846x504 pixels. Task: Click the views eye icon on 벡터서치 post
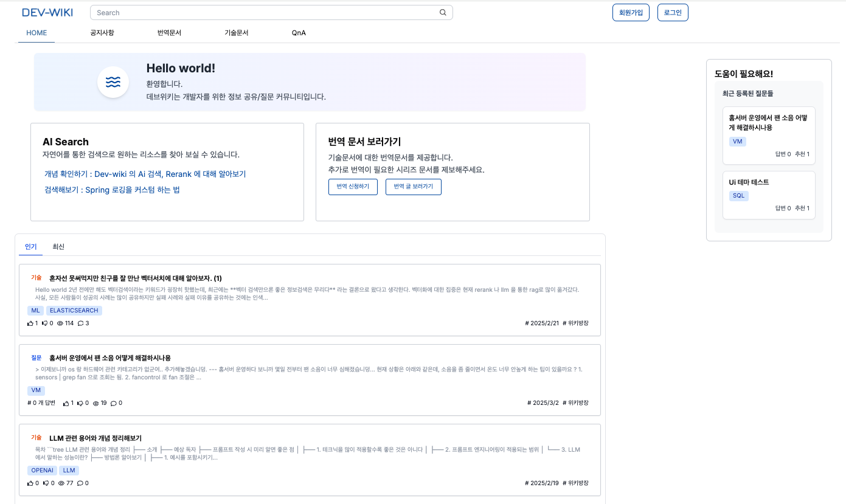(60, 323)
